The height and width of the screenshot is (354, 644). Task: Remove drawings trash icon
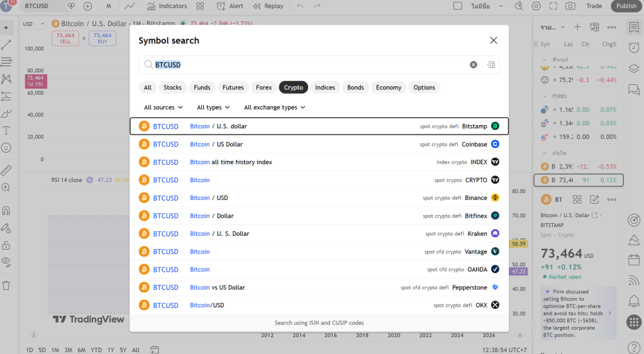click(6, 285)
